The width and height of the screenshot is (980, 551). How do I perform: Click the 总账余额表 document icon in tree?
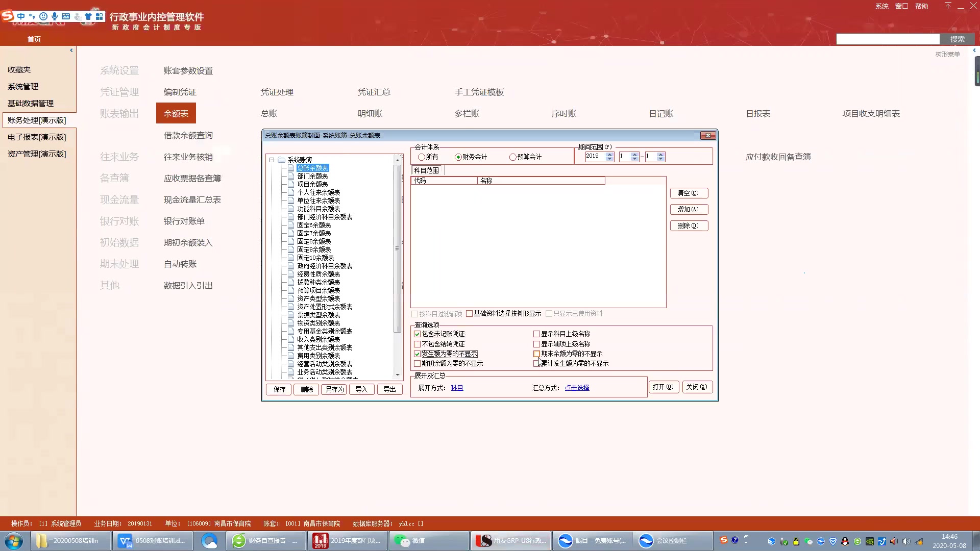click(x=291, y=168)
